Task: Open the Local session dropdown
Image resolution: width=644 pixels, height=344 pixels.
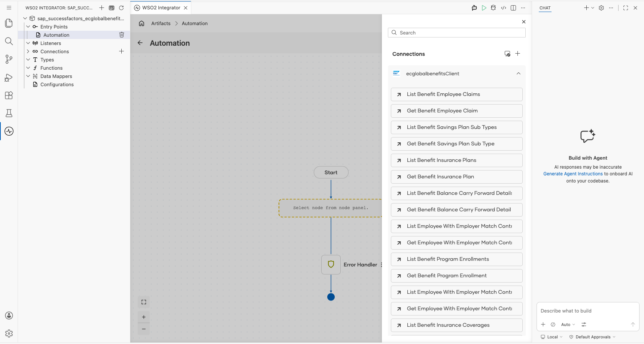Action: 552,337
